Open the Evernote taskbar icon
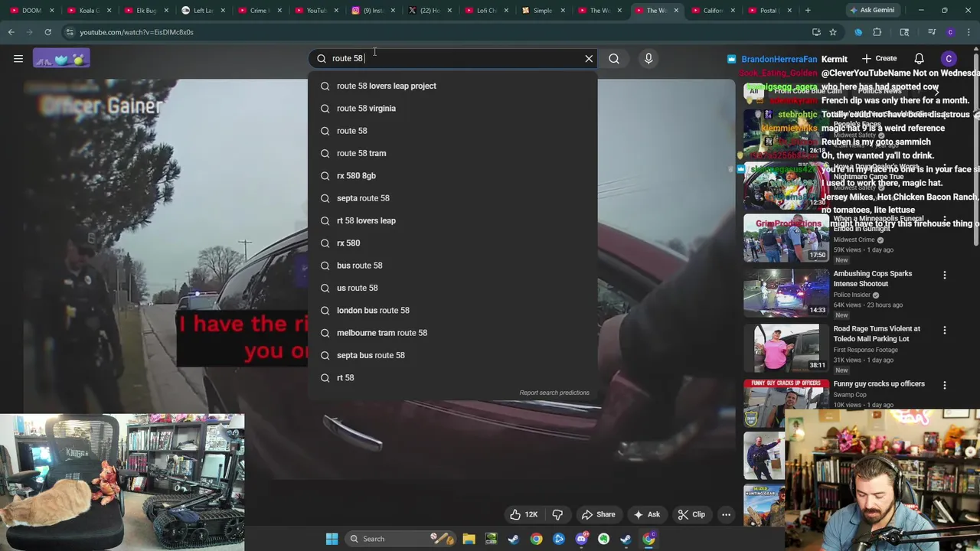 pyautogui.click(x=603, y=539)
